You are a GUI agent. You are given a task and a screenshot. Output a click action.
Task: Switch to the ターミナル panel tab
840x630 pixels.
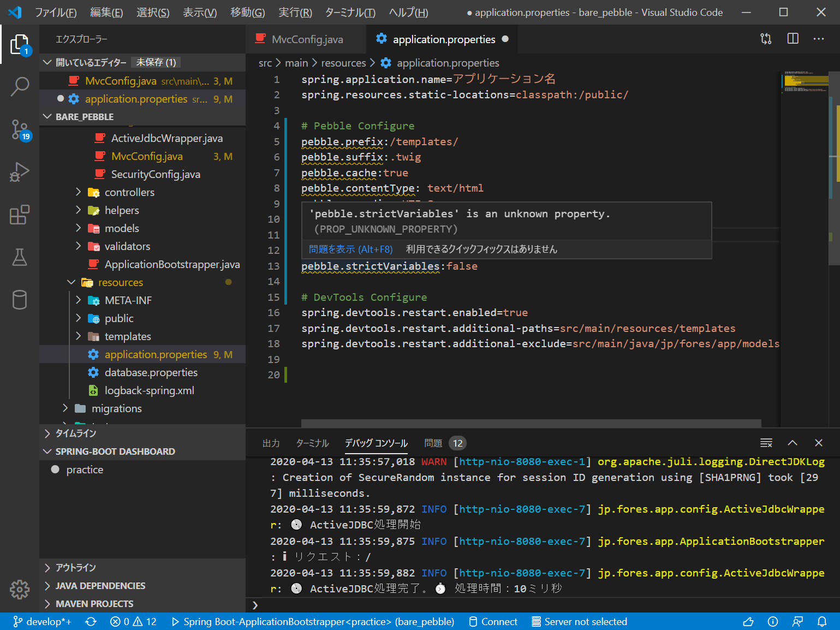[x=312, y=443]
